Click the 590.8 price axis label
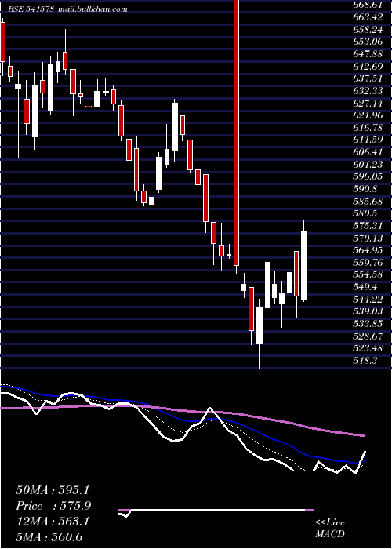Image resolution: width=392 pixels, height=549 pixels. (365, 189)
